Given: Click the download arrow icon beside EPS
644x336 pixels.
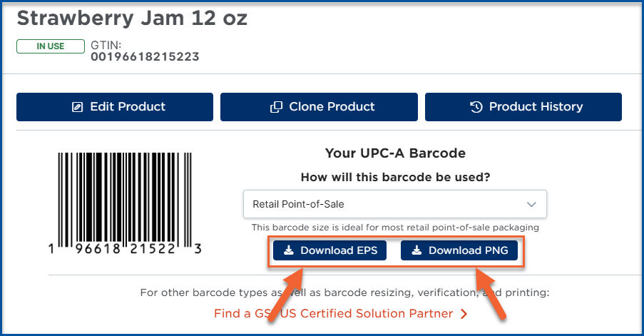Looking at the screenshot, I should click(289, 250).
